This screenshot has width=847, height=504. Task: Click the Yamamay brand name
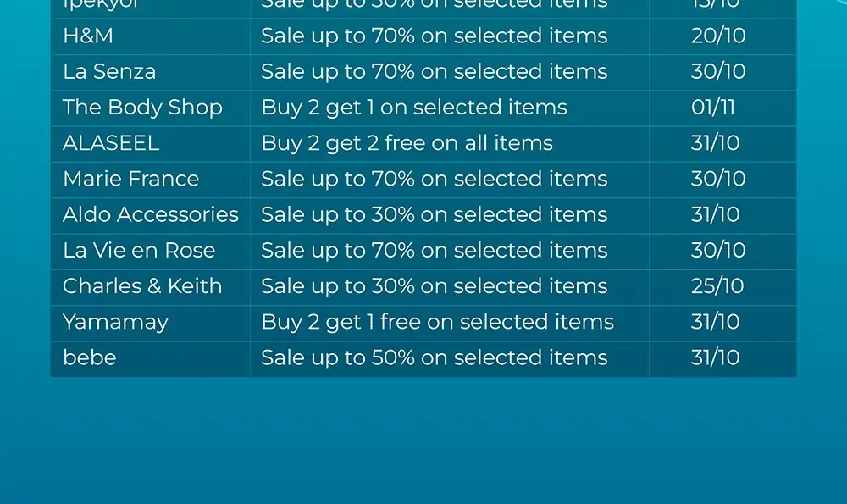[x=115, y=323]
